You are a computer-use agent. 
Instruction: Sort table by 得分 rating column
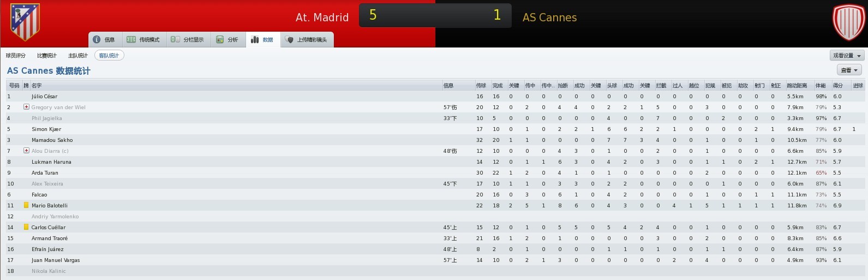click(x=838, y=85)
